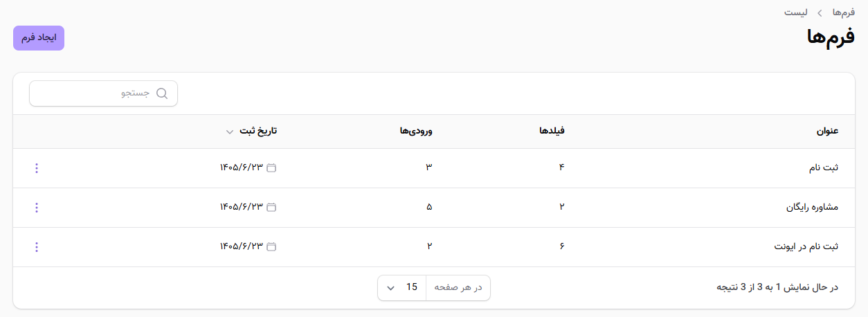Click fields count ۶ in ثبت نام در ایونت row
The width and height of the screenshot is (868, 317).
(562, 247)
